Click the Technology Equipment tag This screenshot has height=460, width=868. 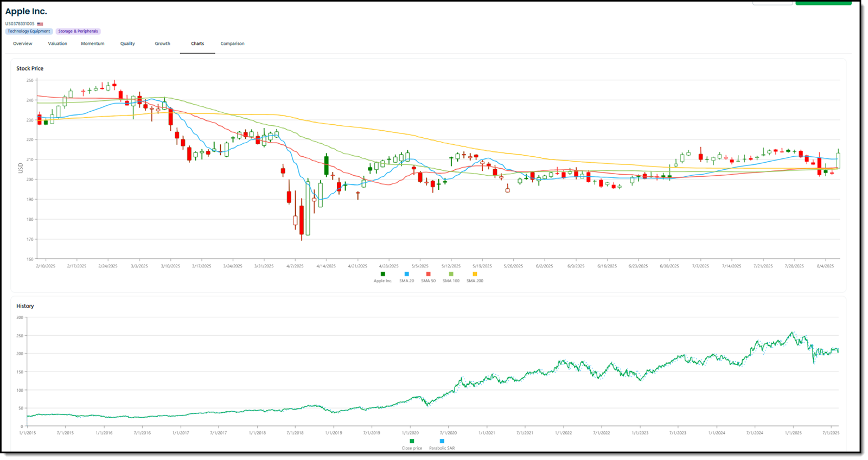[x=29, y=31]
